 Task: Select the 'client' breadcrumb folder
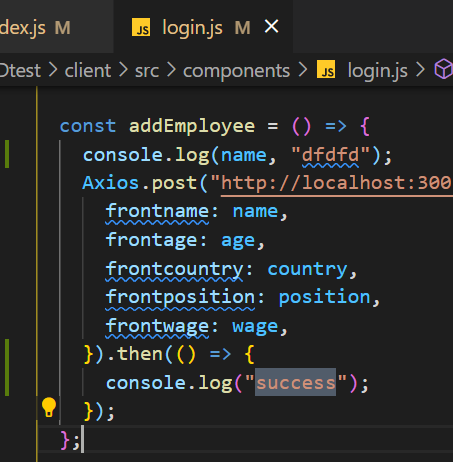tap(88, 71)
